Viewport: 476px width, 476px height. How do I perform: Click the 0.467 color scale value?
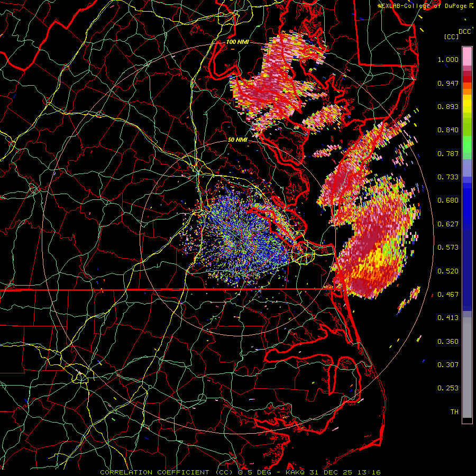[448, 295]
